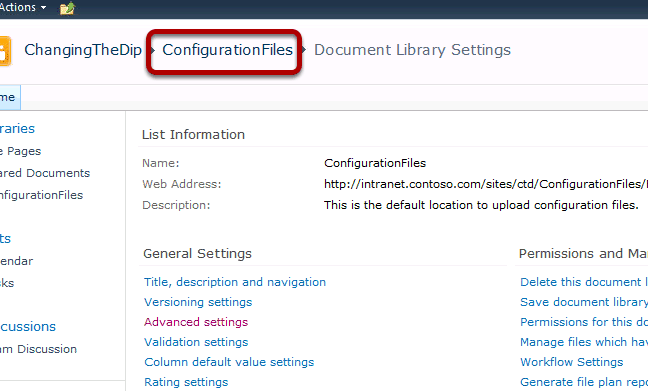Click the Description label
The width and height of the screenshot is (648, 391).
(176, 205)
